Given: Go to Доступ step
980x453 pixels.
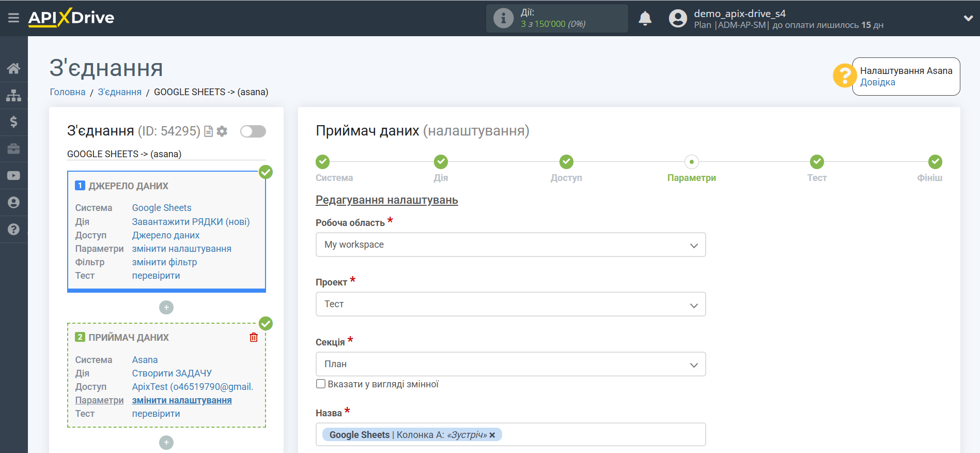Looking at the screenshot, I should [x=567, y=162].
